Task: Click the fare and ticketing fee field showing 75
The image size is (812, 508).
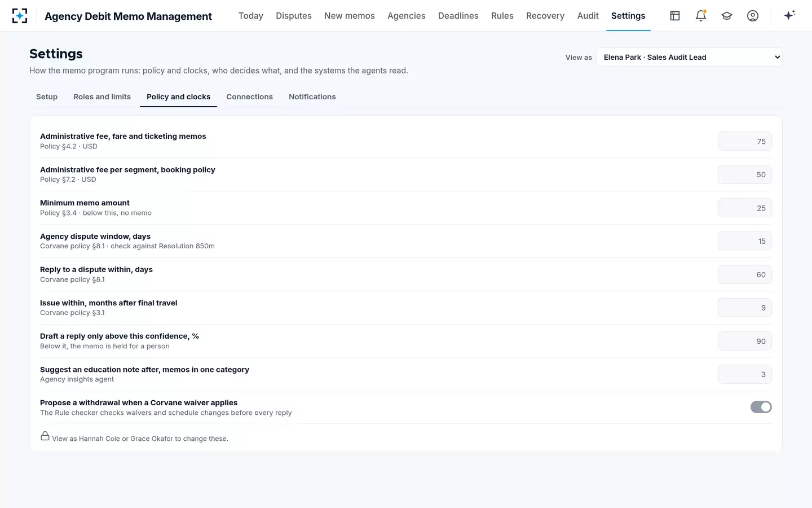Action: point(745,141)
